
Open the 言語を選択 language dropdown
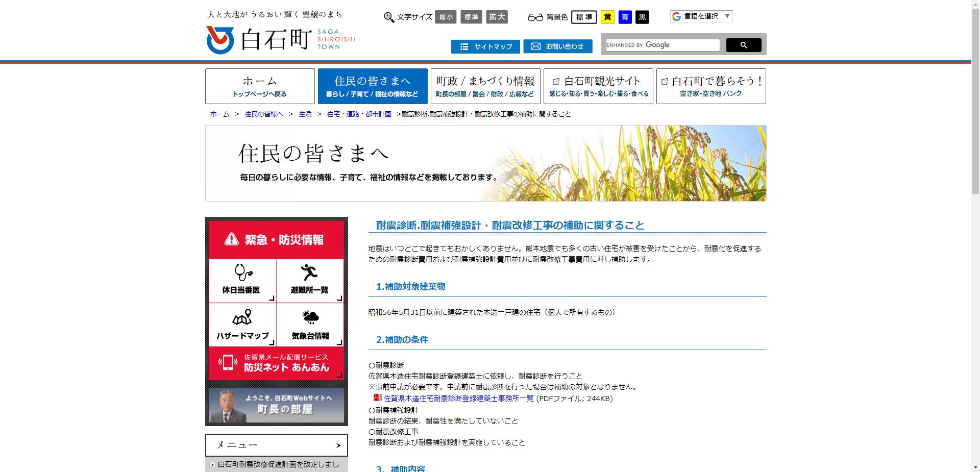tap(701, 16)
